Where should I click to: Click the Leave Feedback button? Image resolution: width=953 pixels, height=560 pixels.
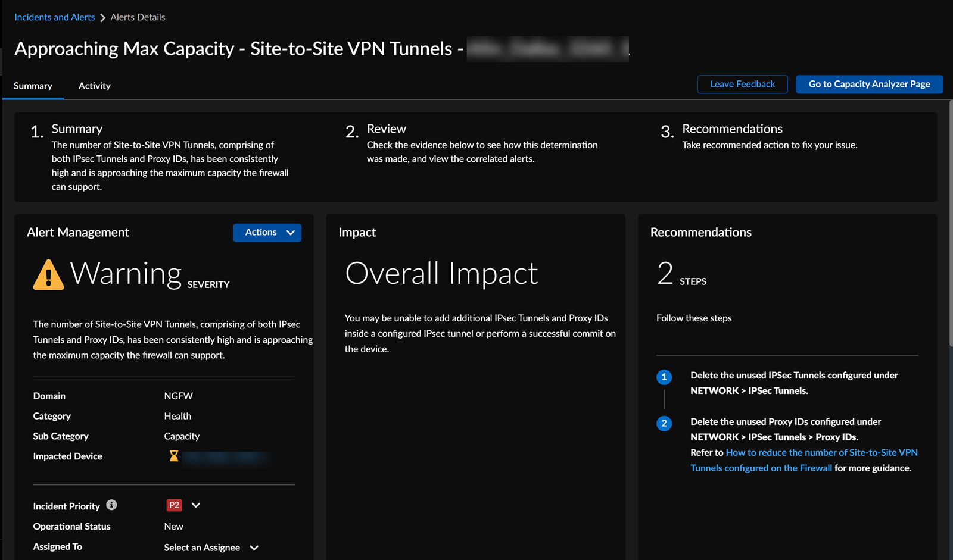coord(742,85)
